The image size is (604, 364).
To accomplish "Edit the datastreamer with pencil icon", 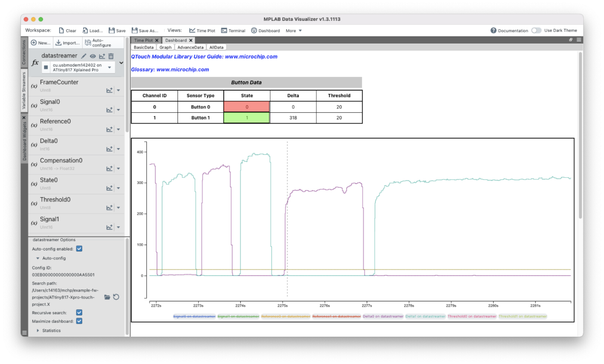I will [84, 56].
